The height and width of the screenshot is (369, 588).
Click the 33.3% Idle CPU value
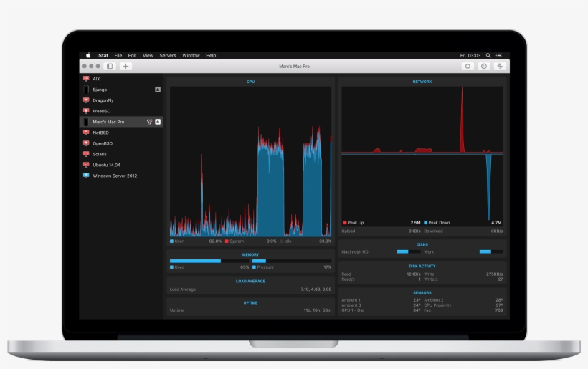pos(325,241)
